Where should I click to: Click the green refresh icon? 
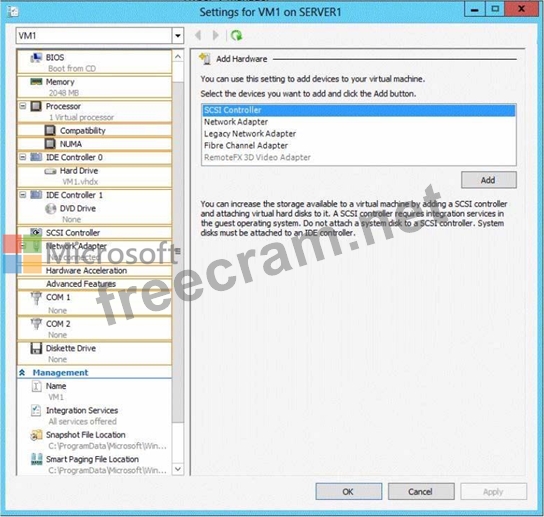point(236,35)
